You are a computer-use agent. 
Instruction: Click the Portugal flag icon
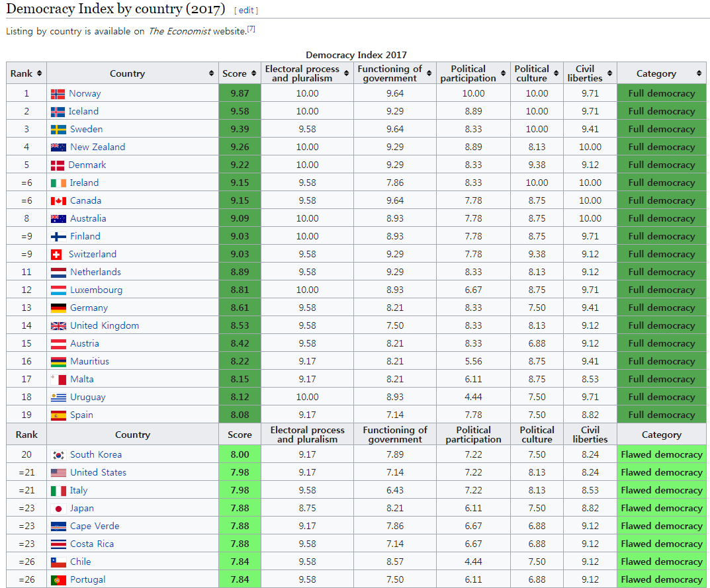tap(58, 580)
